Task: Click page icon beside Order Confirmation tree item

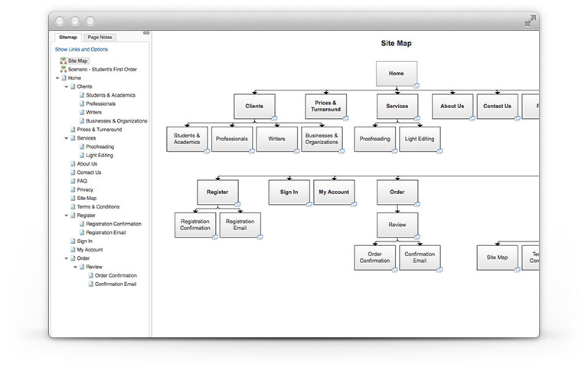Action: point(91,275)
